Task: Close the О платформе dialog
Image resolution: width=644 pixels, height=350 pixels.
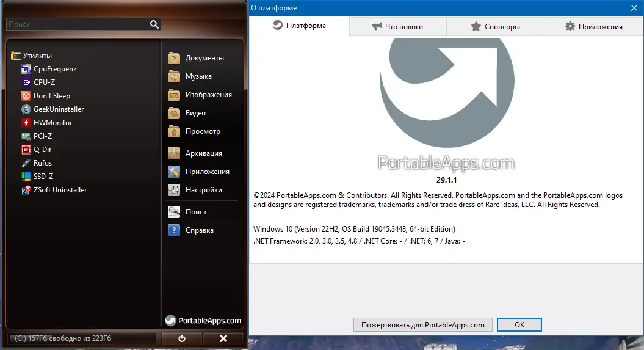Action: click(x=634, y=8)
